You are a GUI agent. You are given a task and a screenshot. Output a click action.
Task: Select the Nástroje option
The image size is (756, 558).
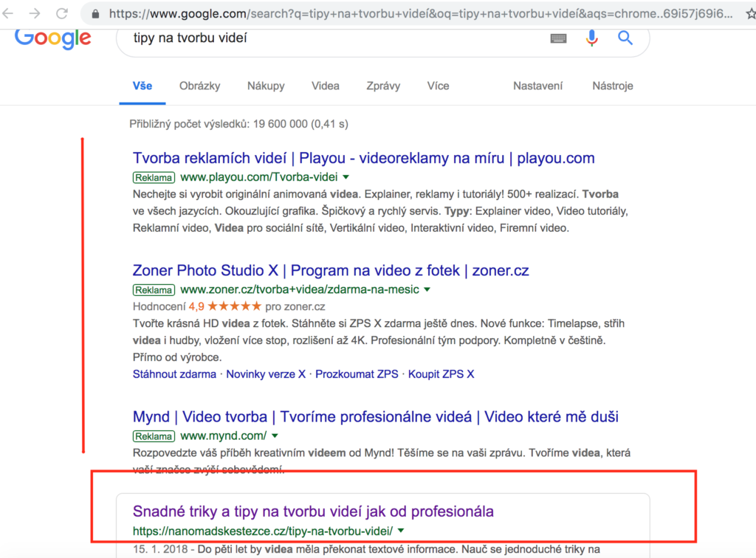(612, 86)
